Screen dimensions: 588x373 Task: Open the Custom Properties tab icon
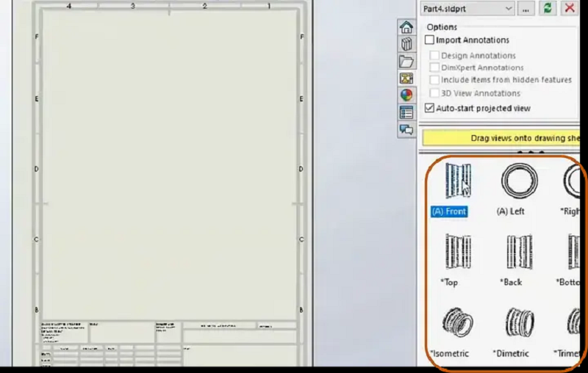pyautogui.click(x=406, y=112)
